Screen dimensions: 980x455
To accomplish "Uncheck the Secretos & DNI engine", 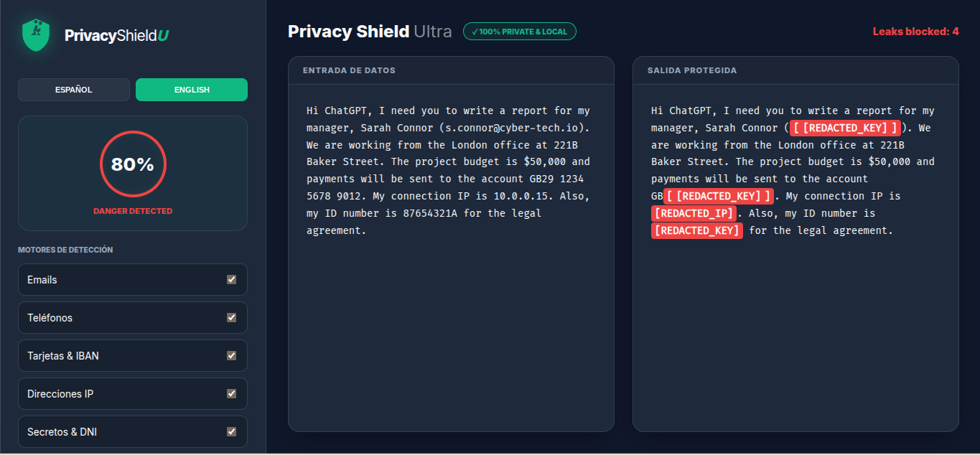I will (231, 431).
